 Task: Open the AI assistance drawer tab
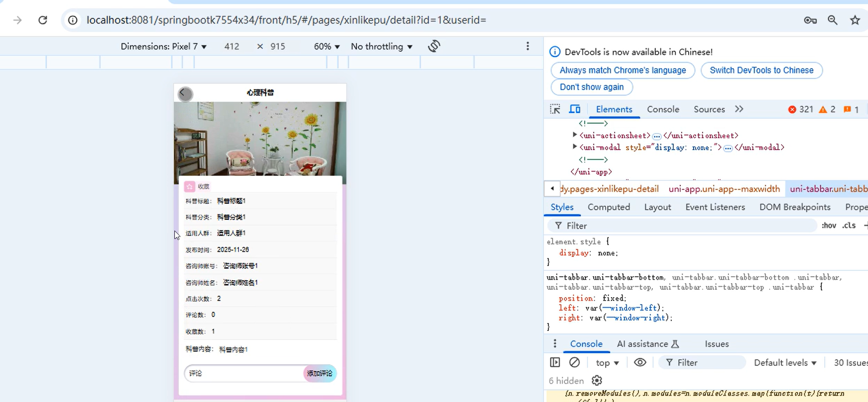[648, 344]
